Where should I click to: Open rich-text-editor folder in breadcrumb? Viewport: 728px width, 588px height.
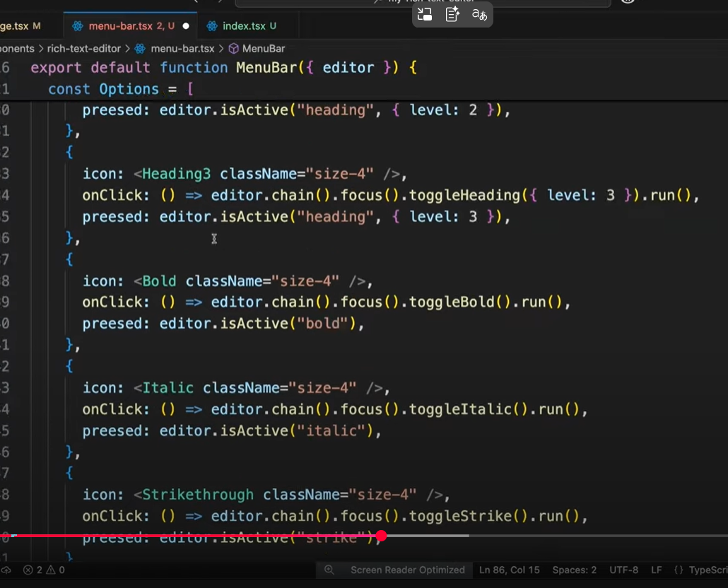83,49
